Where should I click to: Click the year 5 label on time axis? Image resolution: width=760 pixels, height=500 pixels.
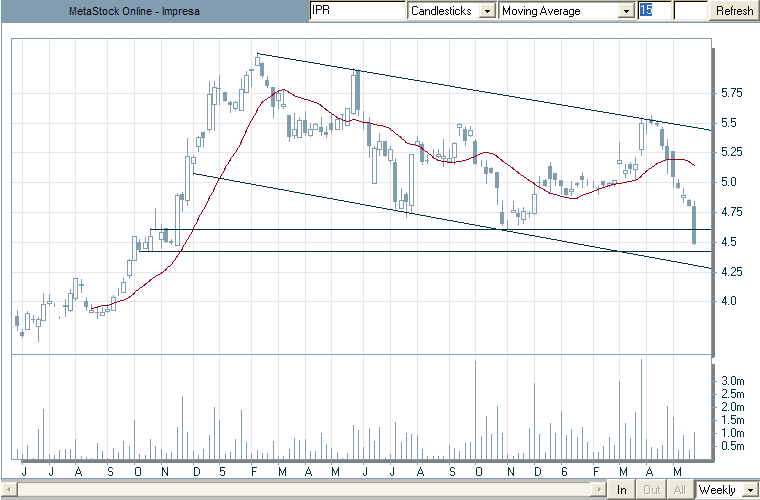pos(222,471)
